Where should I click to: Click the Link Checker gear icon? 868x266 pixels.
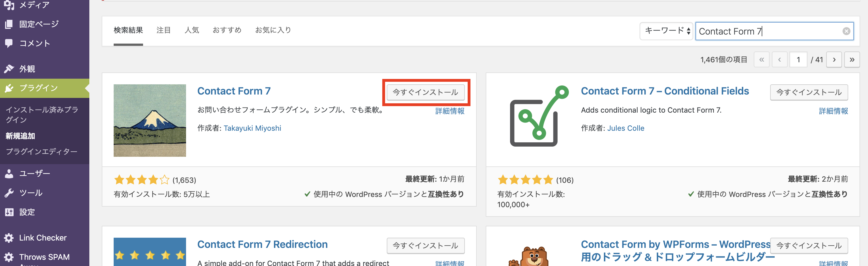pos(9,238)
